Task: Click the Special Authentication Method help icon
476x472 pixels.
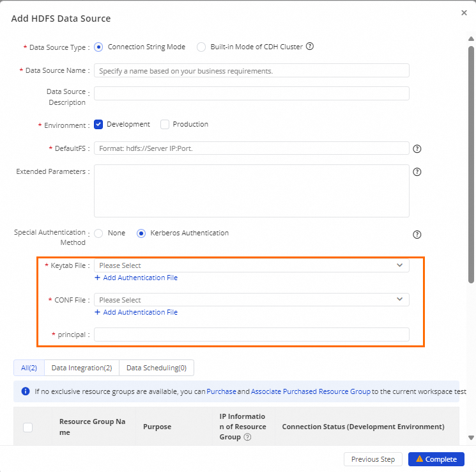Action: pyautogui.click(x=417, y=235)
